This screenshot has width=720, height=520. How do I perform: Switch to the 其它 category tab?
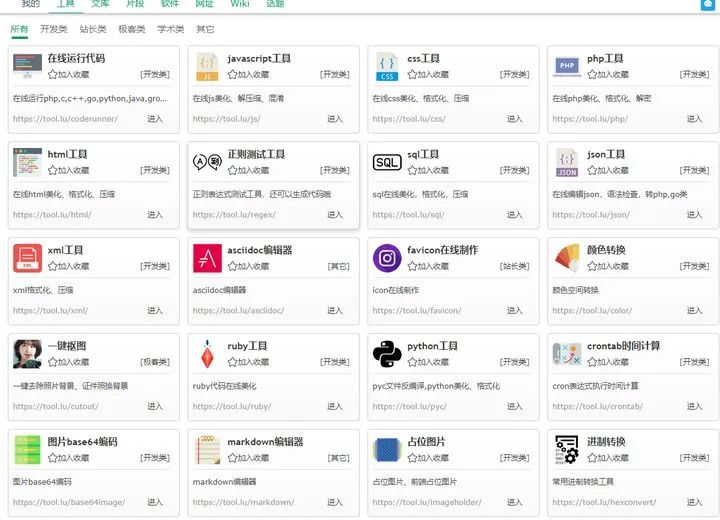(205, 29)
